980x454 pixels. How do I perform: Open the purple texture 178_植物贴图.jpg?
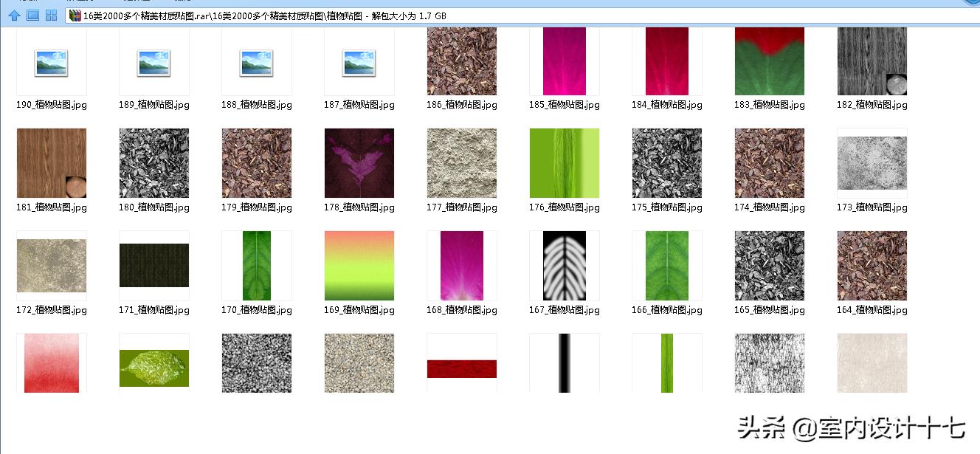tap(359, 163)
